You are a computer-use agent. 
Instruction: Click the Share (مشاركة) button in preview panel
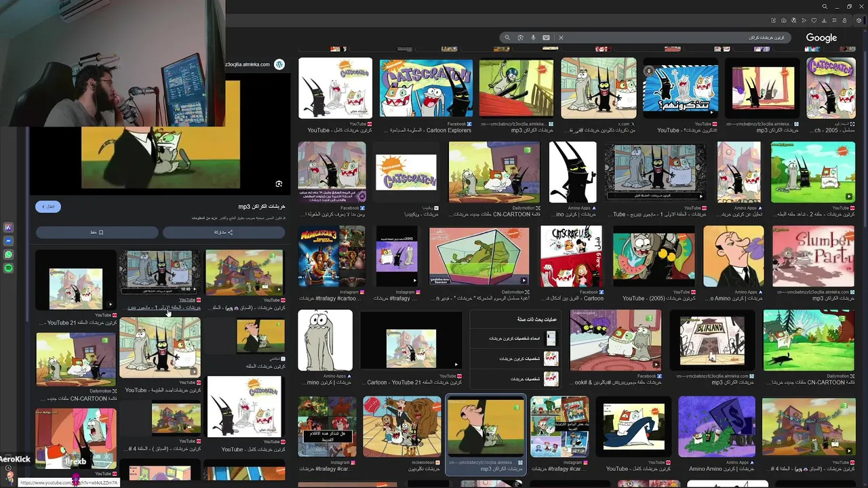[224, 232]
